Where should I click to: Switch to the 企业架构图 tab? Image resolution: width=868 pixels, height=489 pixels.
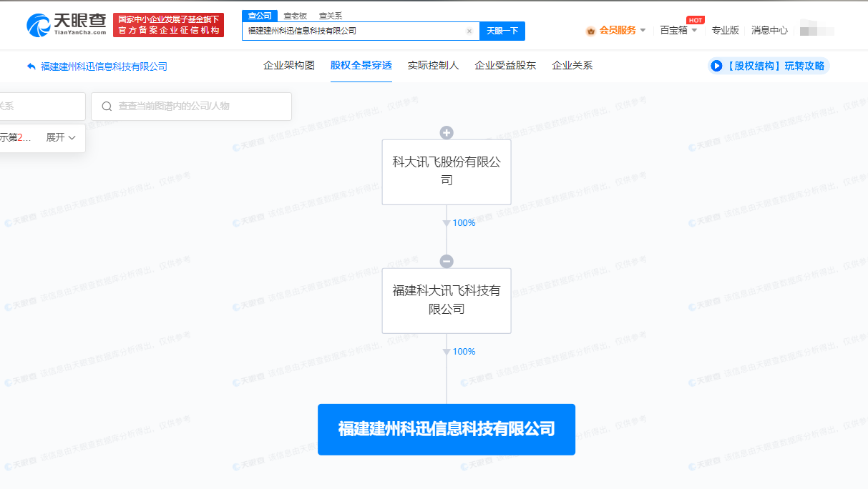[x=289, y=66]
